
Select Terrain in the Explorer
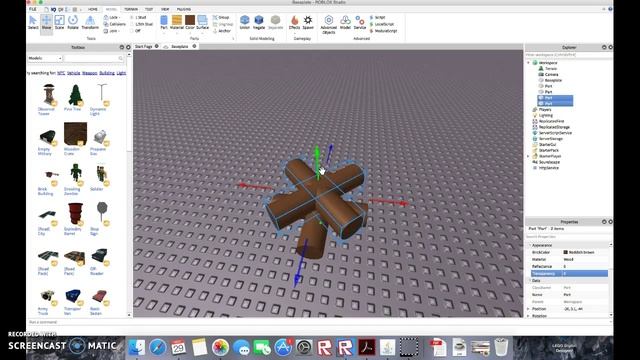[551, 69]
